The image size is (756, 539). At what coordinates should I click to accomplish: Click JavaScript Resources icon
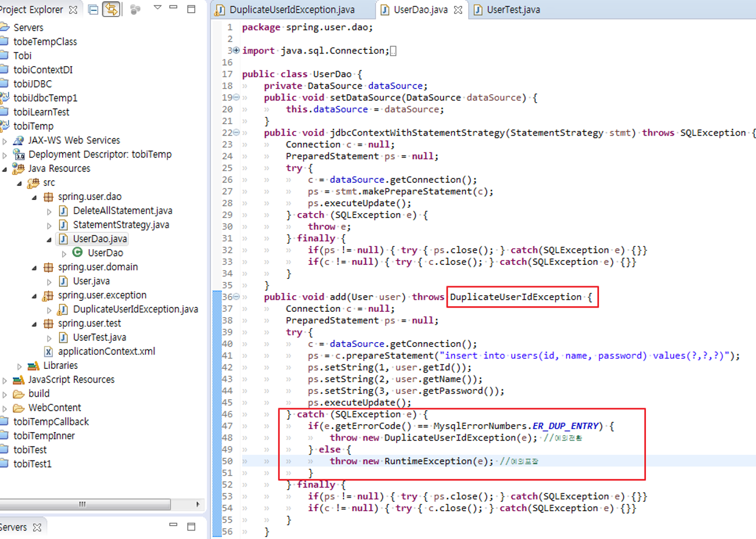19,380
